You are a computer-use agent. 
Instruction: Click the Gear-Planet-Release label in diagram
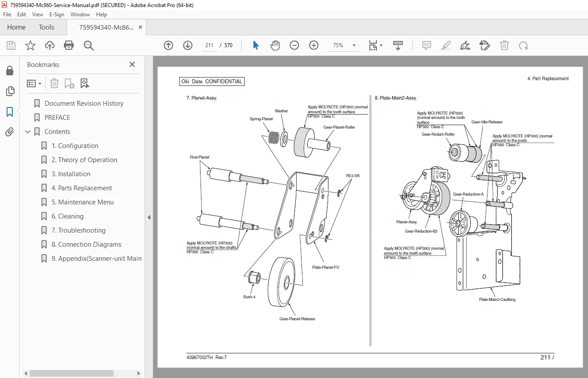[297, 319]
